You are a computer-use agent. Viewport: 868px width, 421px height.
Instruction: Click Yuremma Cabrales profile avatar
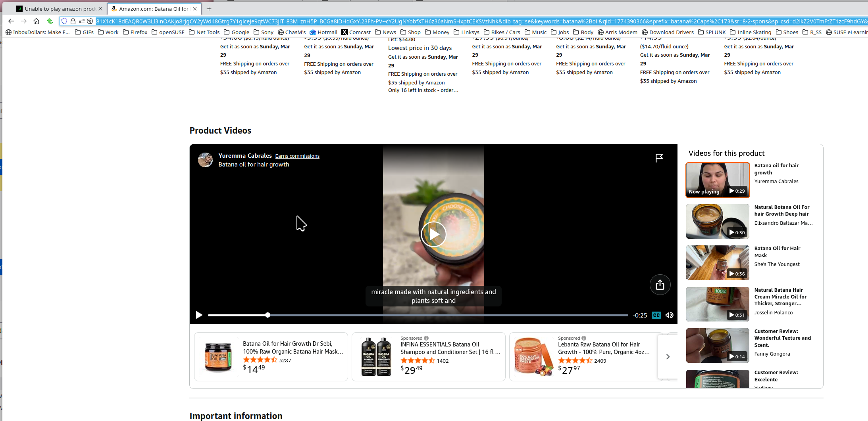point(205,160)
